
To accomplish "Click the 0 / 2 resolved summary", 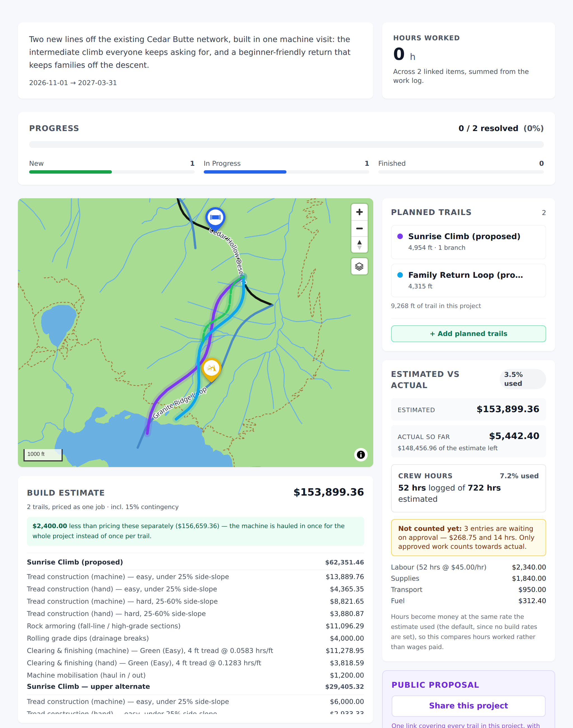I will [x=501, y=128].
